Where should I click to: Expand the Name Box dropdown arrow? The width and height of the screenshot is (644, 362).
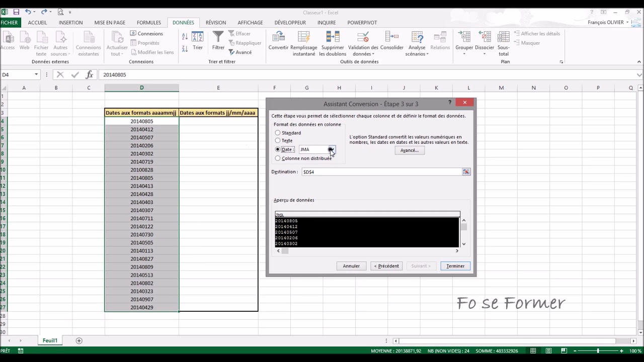pos(36,74)
